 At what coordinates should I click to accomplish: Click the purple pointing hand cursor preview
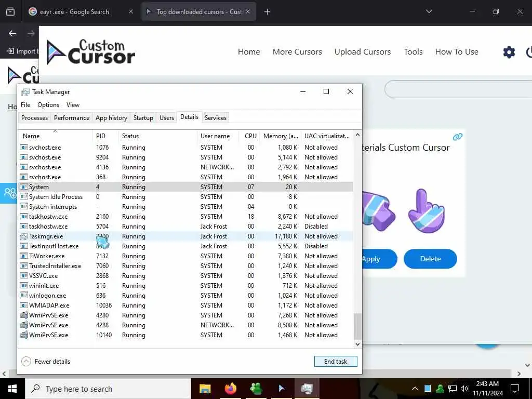point(427,211)
